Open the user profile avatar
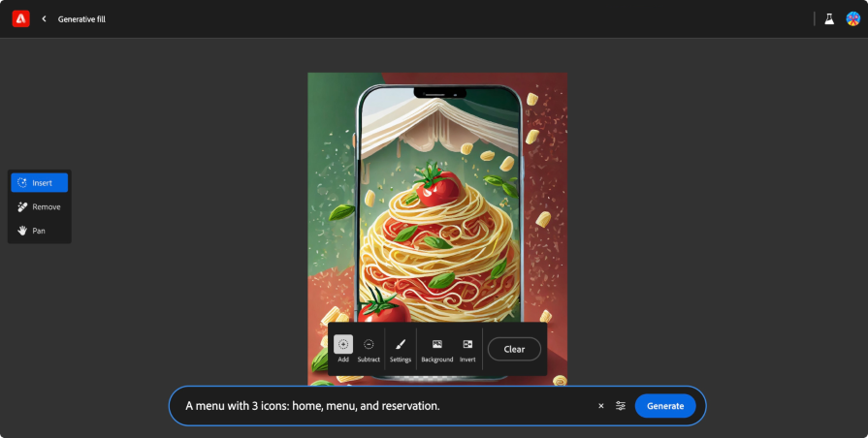The height and width of the screenshot is (438, 868). click(852, 18)
